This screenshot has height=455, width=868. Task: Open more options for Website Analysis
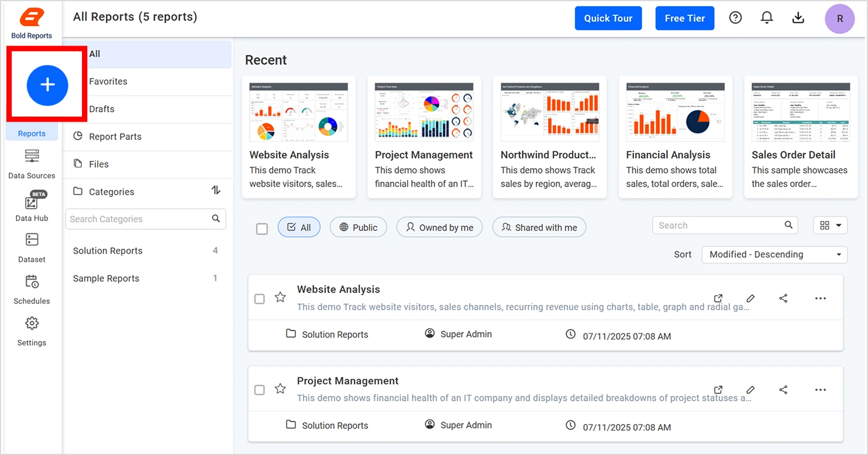point(821,298)
